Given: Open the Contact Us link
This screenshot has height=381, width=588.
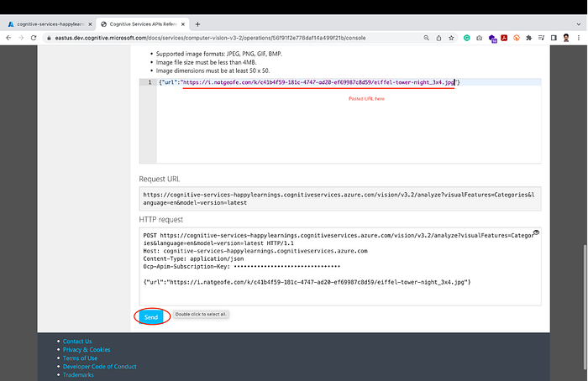Looking at the screenshot, I should pyautogui.click(x=77, y=342).
